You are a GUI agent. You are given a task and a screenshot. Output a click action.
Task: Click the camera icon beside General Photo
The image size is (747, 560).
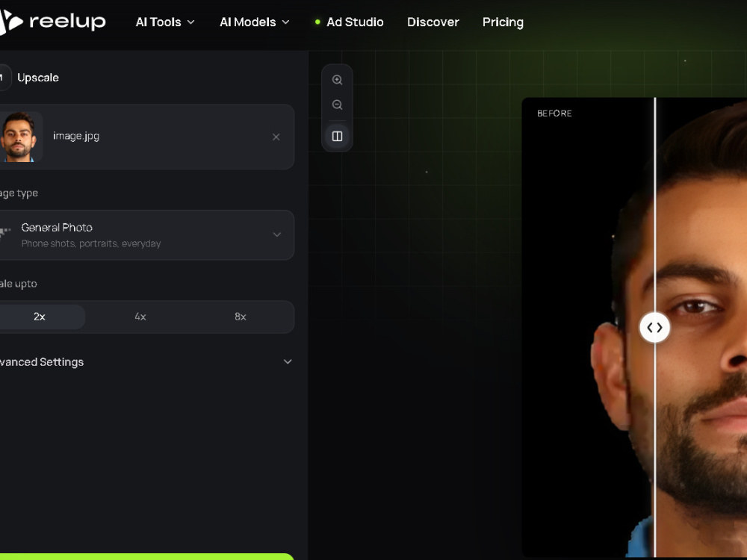click(4, 233)
